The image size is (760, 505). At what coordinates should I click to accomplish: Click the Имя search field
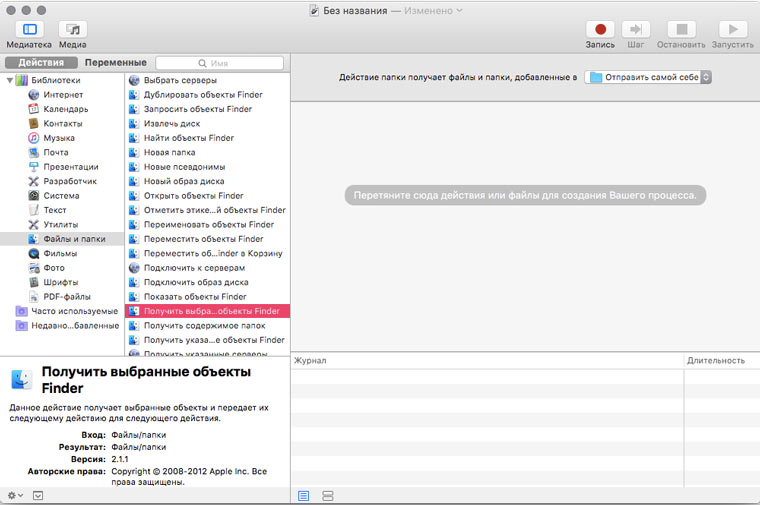click(x=220, y=63)
